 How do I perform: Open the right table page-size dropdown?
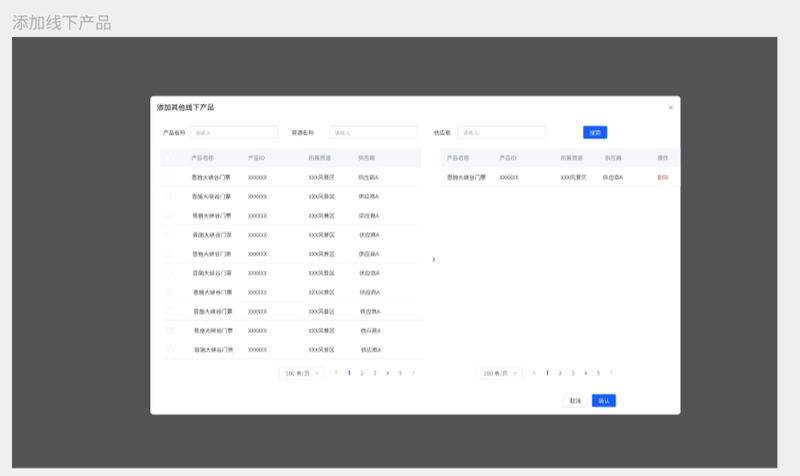pos(499,373)
